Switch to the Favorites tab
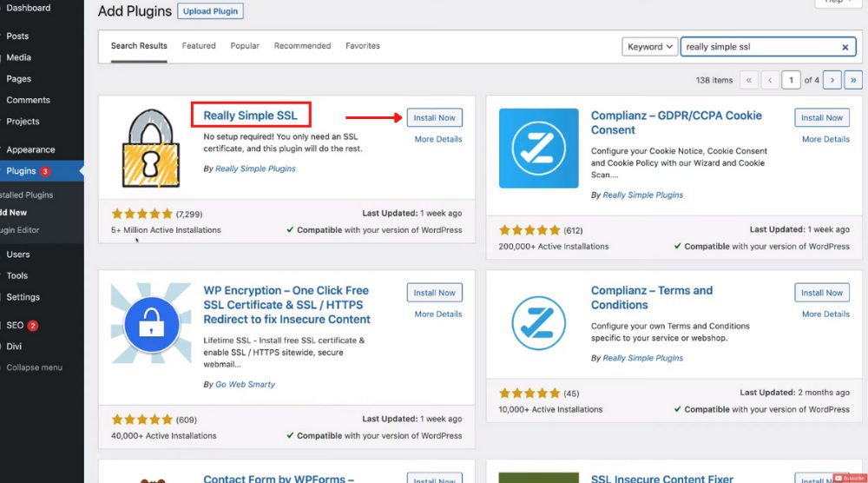 click(363, 46)
